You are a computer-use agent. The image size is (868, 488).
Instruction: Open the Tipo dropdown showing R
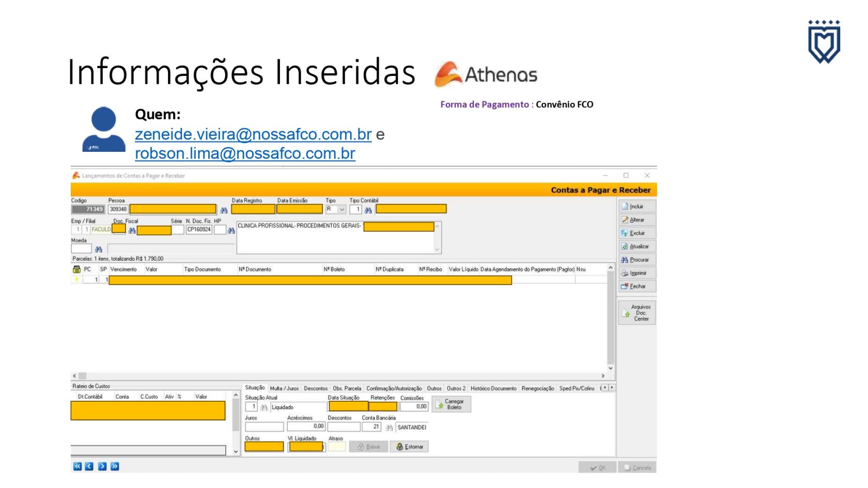(342, 210)
